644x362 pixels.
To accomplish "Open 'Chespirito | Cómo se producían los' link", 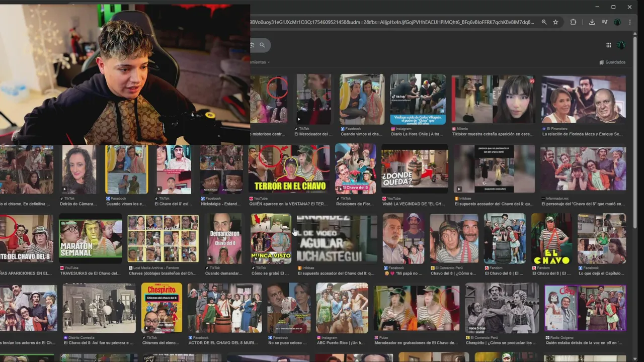I will (x=501, y=343).
